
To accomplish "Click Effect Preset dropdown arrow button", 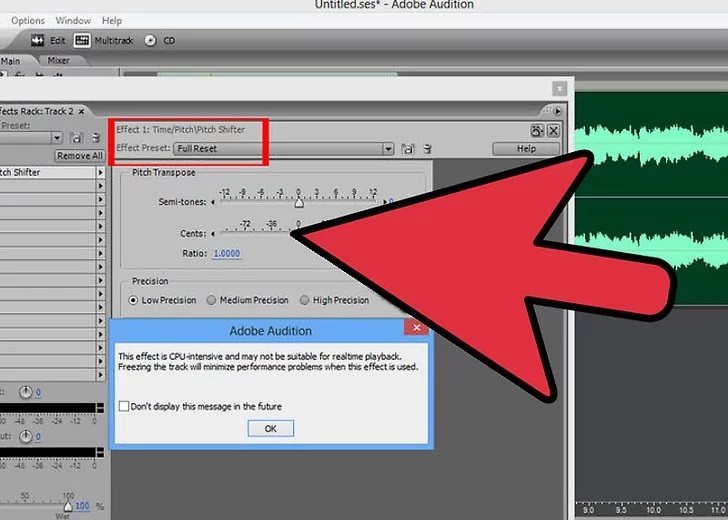I will tap(389, 149).
